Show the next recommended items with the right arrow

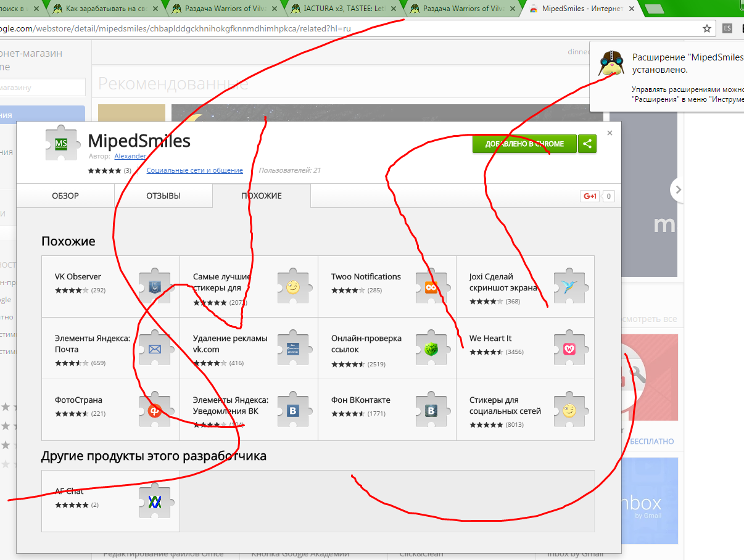point(678,190)
